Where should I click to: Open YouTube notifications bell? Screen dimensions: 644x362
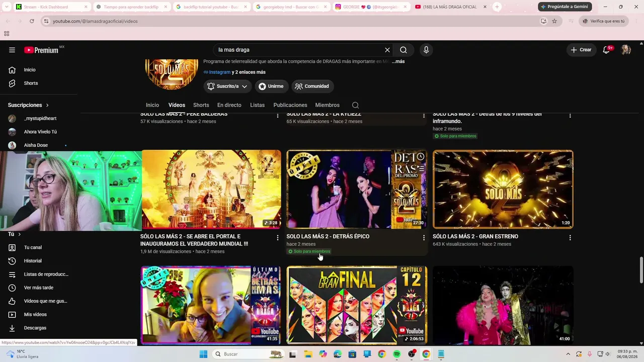tap(607, 50)
